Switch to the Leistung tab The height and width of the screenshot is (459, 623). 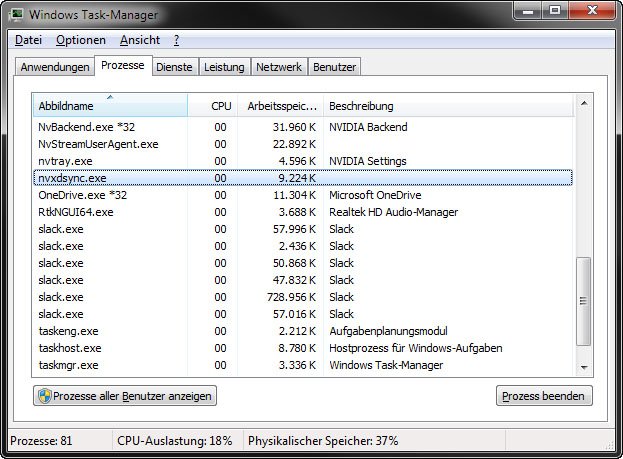[224, 67]
